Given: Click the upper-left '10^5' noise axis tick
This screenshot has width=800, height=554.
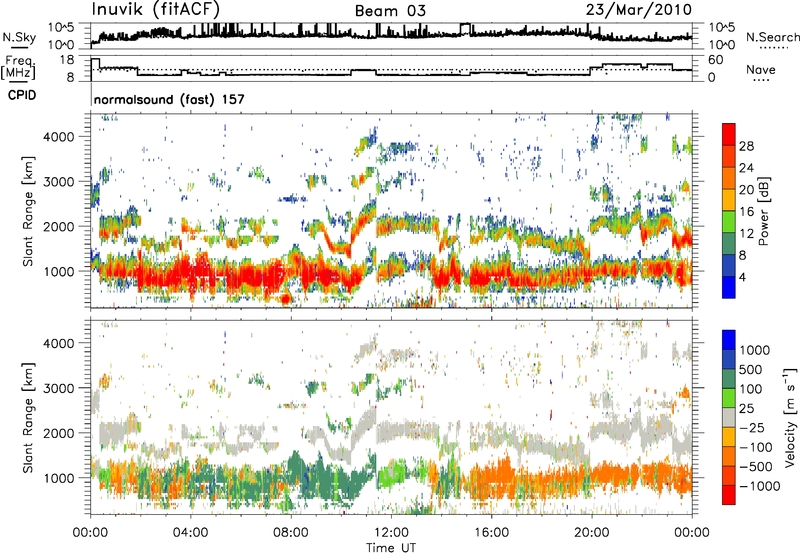Looking at the screenshot, I should [x=62, y=27].
